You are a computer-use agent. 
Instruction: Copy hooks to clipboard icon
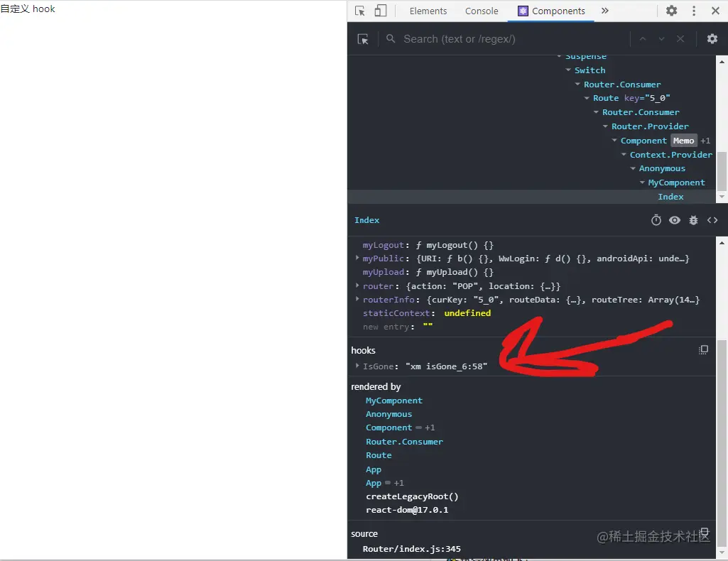coord(703,350)
